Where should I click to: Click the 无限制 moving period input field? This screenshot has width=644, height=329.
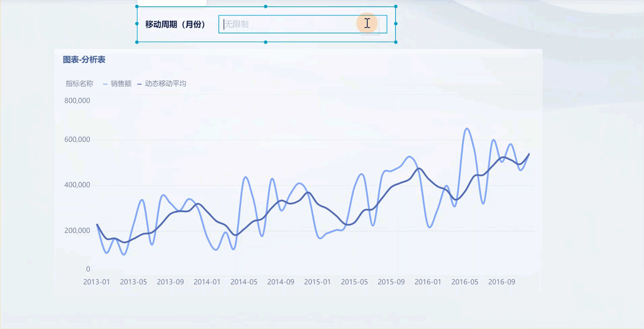pos(302,24)
